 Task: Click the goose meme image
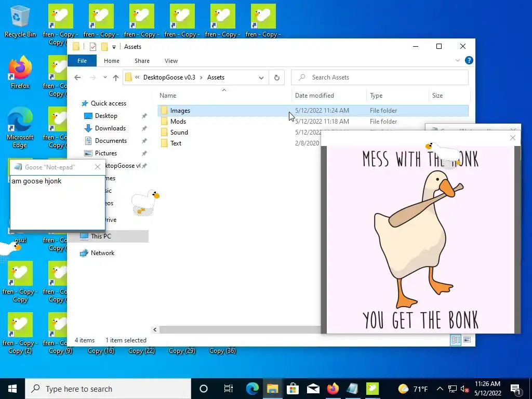[421, 240]
